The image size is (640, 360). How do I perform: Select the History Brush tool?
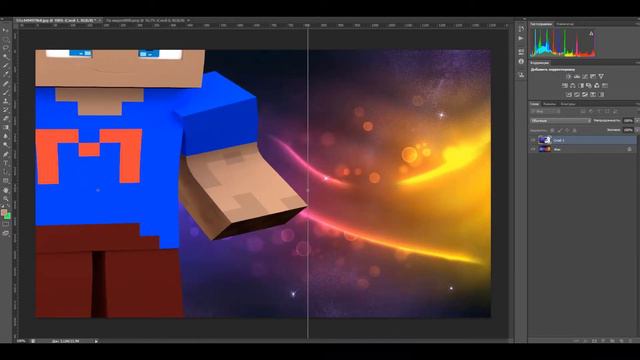pos(6,110)
